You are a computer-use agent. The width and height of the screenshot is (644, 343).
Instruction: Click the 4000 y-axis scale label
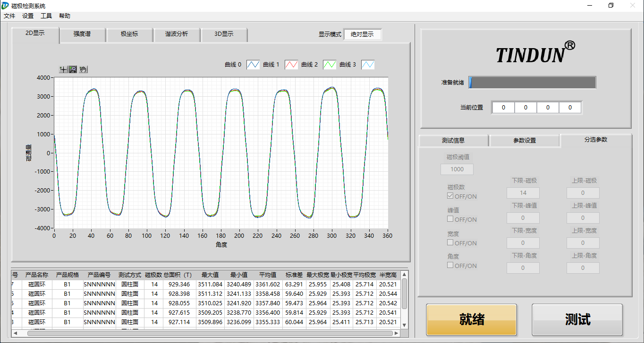pos(43,77)
